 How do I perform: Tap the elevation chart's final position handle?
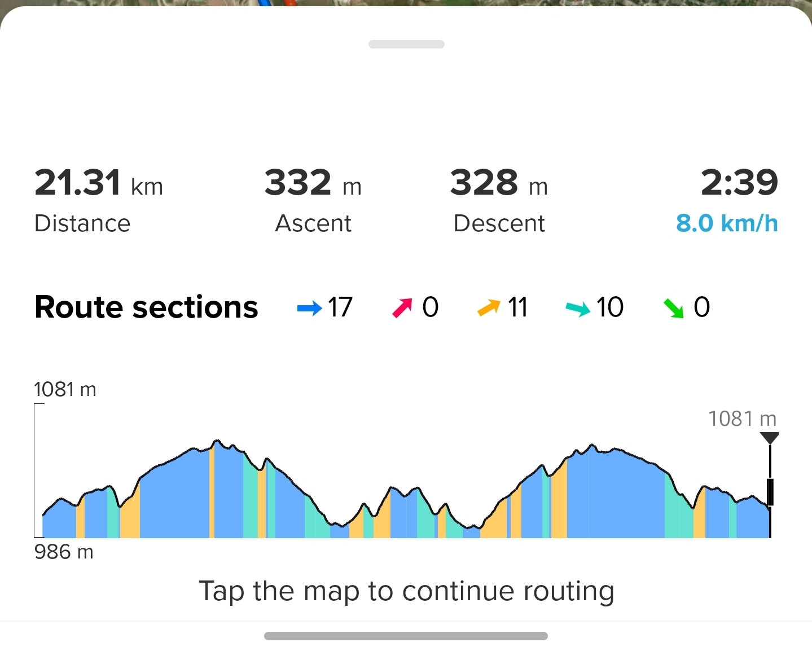coord(770,492)
